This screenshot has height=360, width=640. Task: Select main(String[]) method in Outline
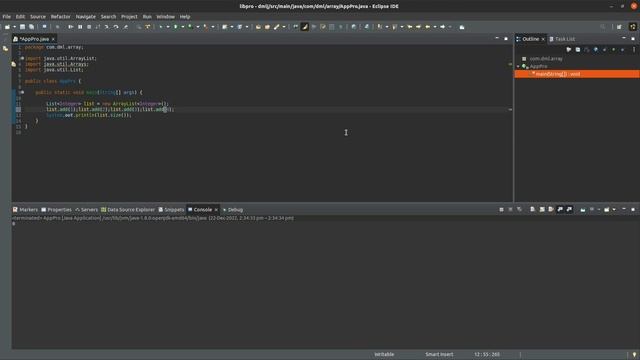point(577,74)
